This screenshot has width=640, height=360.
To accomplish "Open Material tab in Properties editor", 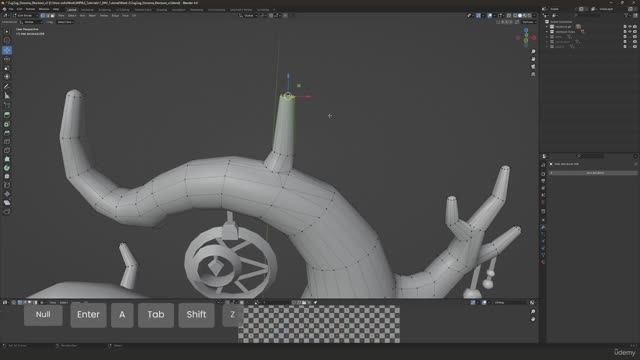I will [543, 262].
